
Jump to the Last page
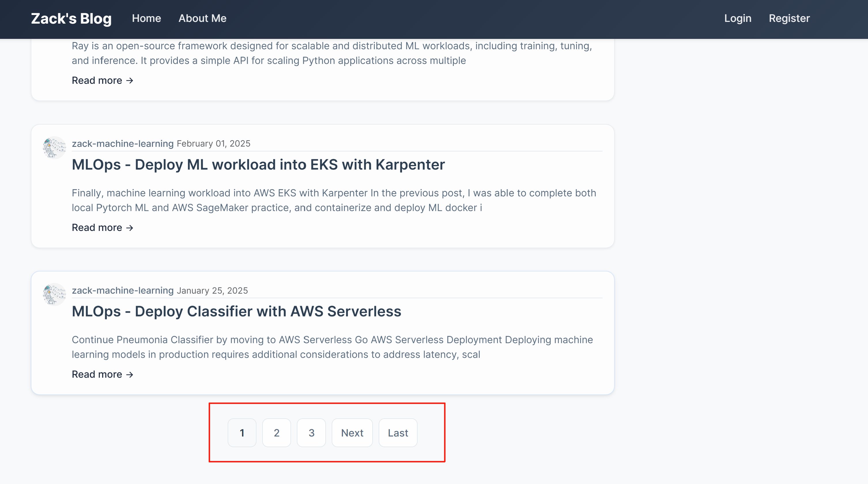pyautogui.click(x=398, y=433)
